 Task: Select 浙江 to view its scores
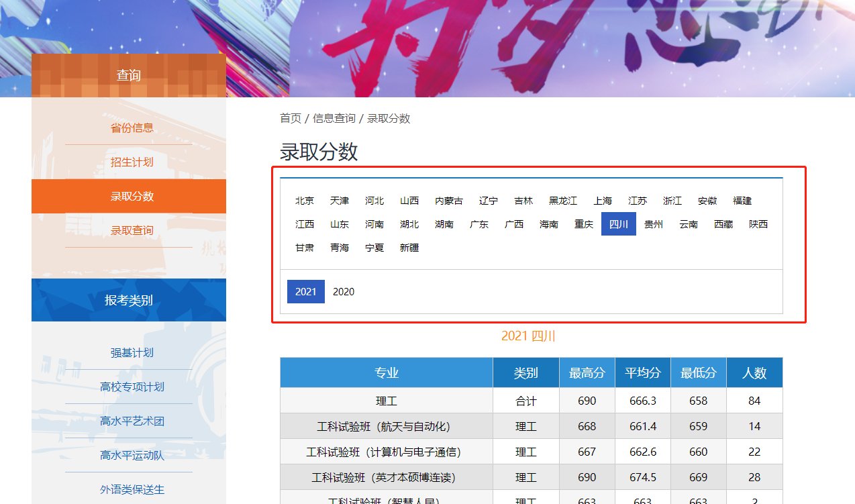(672, 200)
